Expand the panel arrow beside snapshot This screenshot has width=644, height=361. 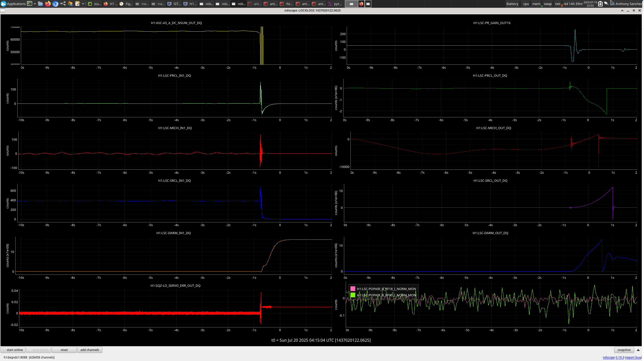pyautogui.click(x=638, y=350)
